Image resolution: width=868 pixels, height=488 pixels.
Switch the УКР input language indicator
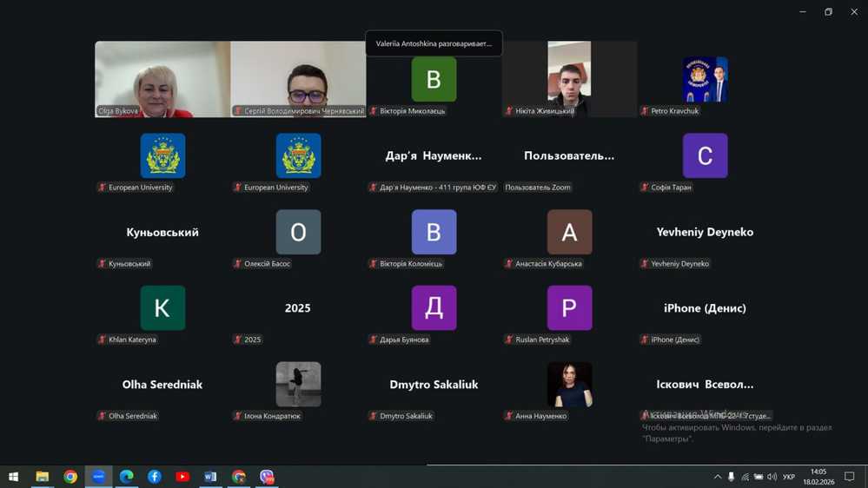789,477
